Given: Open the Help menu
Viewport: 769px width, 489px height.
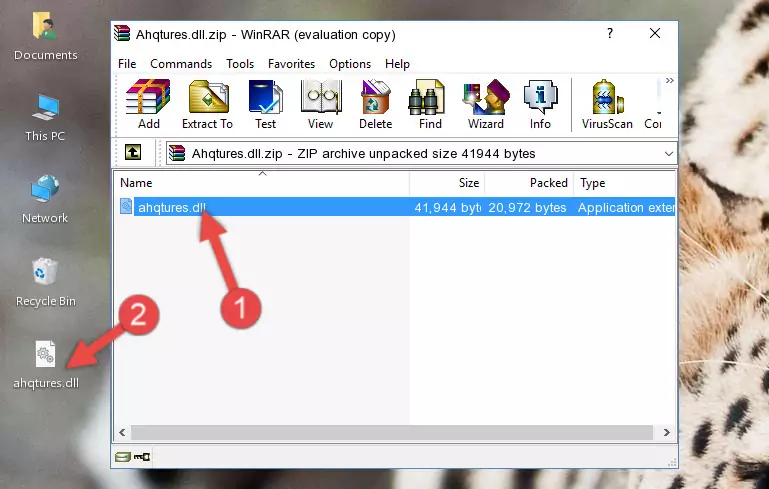Looking at the screenshot, I should click(x=397, y=64).
